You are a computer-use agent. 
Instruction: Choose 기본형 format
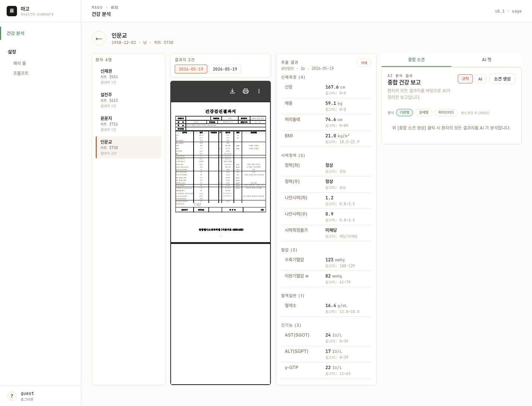pyautogui.click(x=405, y=113)
